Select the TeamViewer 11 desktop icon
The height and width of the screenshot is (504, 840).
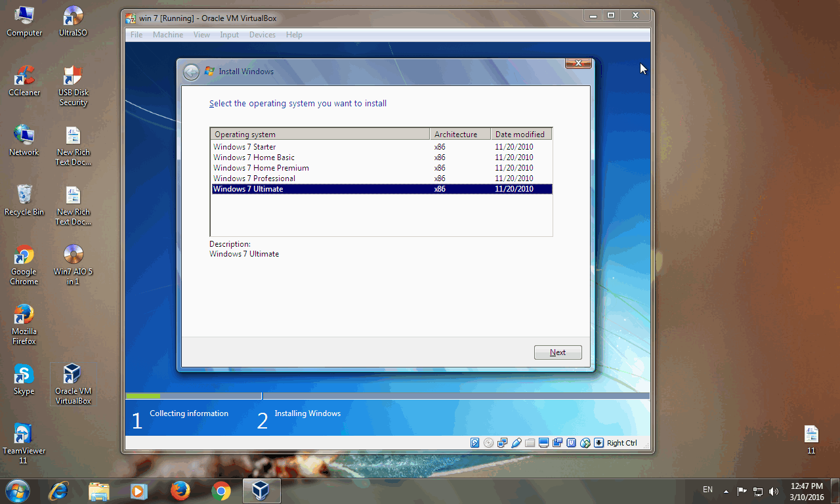(24, 444)
